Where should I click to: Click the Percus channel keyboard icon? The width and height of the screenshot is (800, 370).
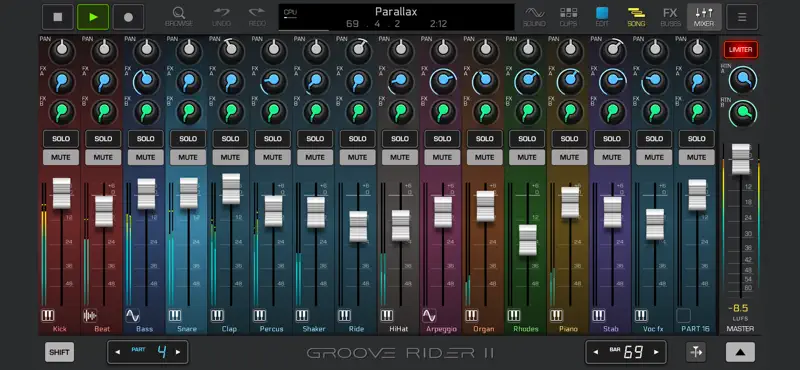point(260,315)
